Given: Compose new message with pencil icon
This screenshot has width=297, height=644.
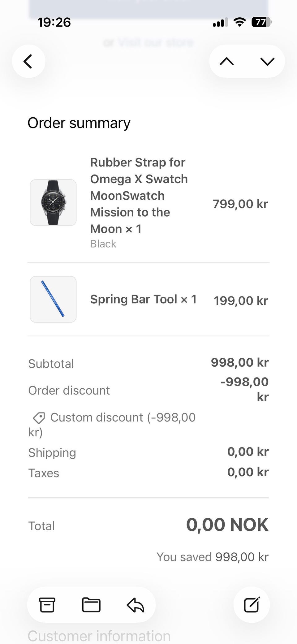Looking at the screenshot, I should [252, 605].
